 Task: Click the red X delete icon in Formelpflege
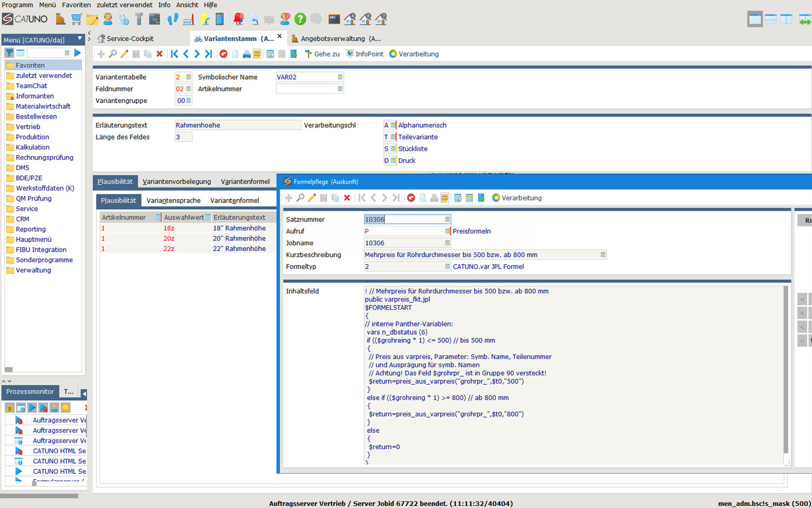tap(347, 198)
